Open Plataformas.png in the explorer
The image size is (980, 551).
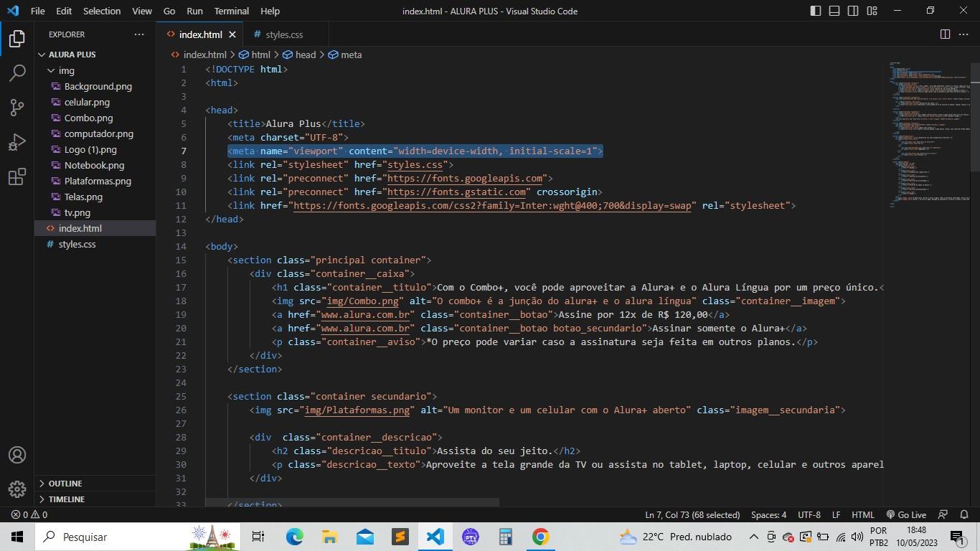[98, 181]
